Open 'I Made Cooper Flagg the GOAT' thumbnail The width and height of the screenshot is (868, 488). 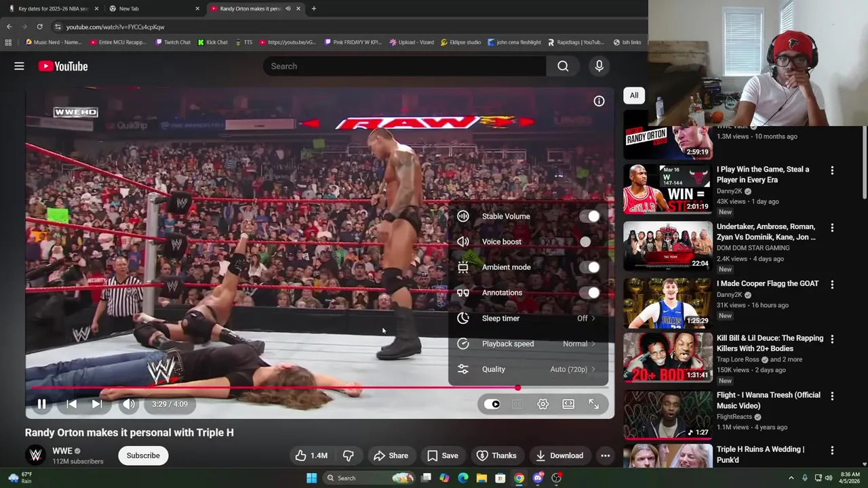tap(668, 303)
